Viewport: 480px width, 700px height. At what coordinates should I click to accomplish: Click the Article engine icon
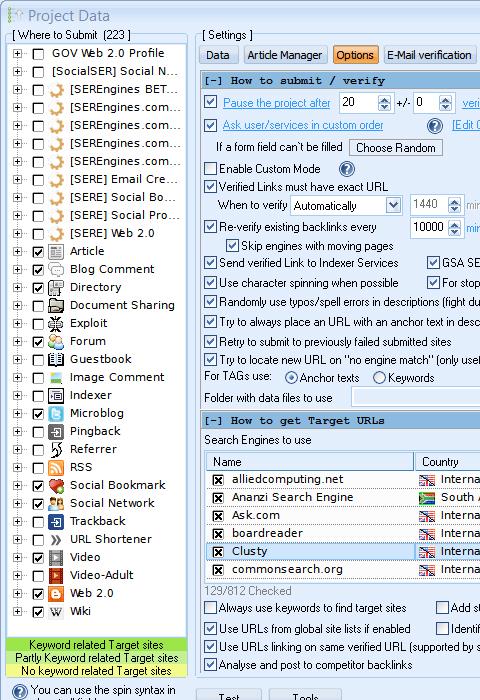[x=56, y=252]
